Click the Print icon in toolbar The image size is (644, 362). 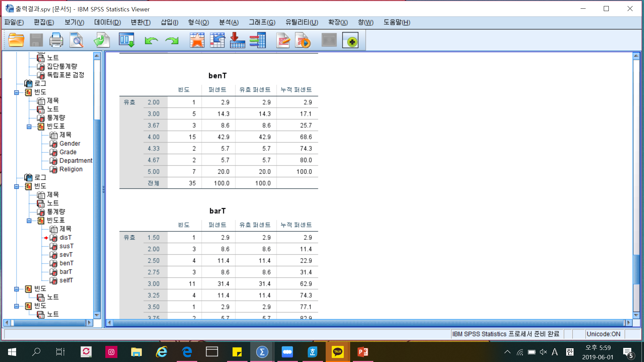click(56, 40)
